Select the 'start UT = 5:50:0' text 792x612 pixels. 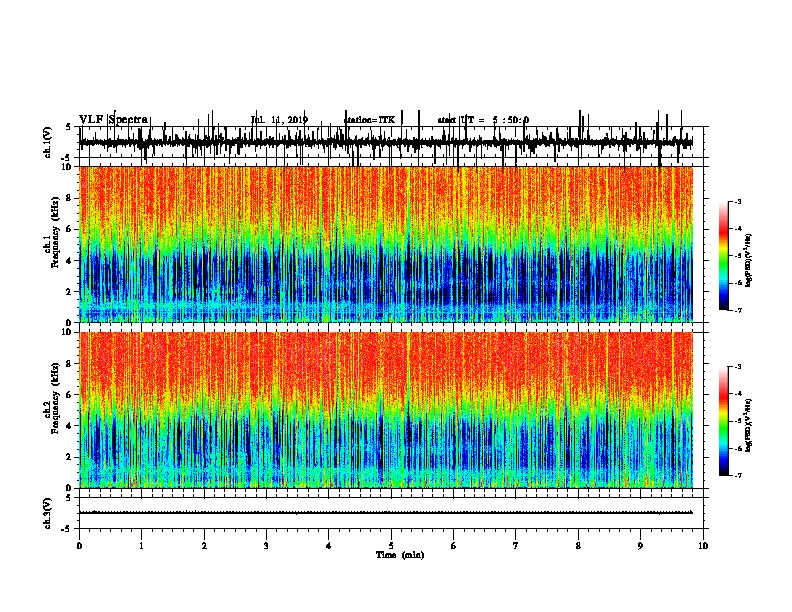click(483, 120)
